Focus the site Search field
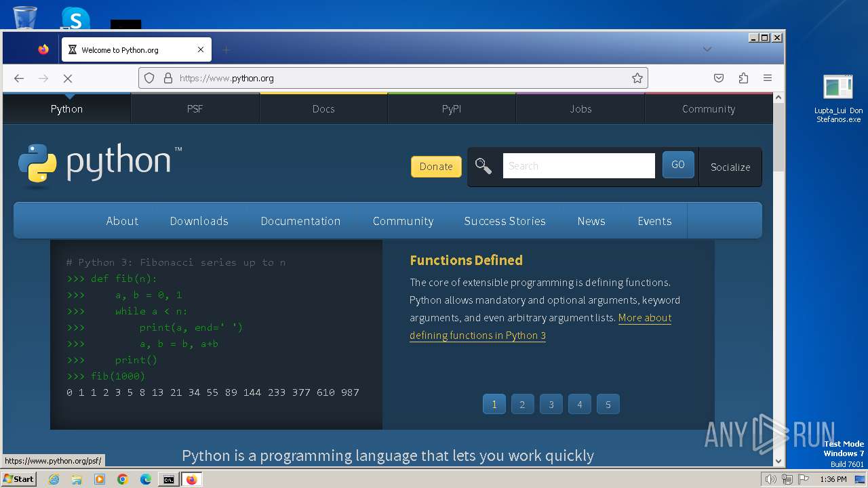868x488 pixels. 578,165
